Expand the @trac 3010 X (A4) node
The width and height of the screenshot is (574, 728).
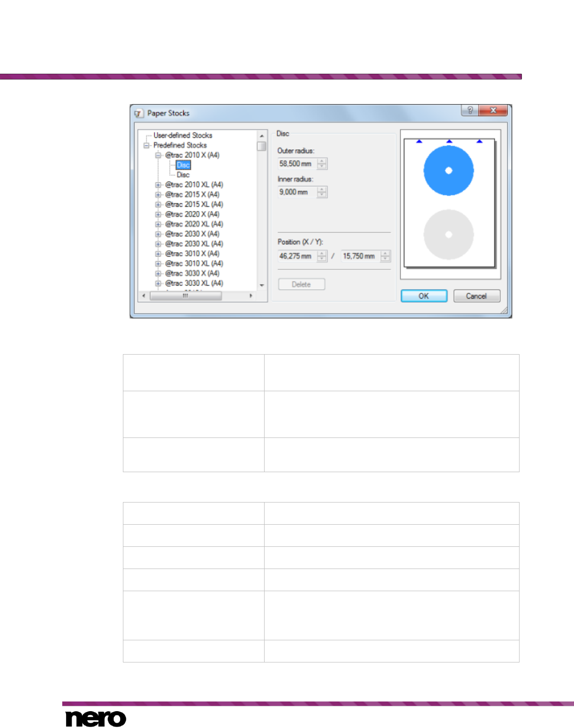158,254
